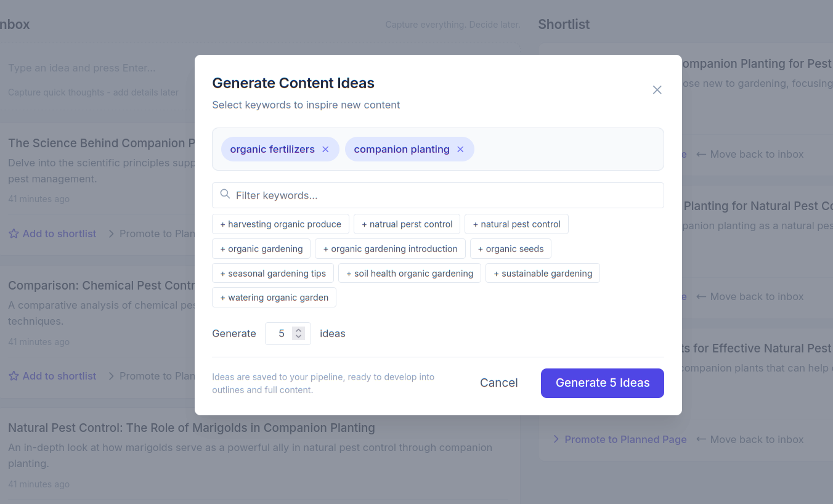Click the chevron icon before Promote to Planned Page
This screenshot has width=833, height=504.
coord(112,234)
